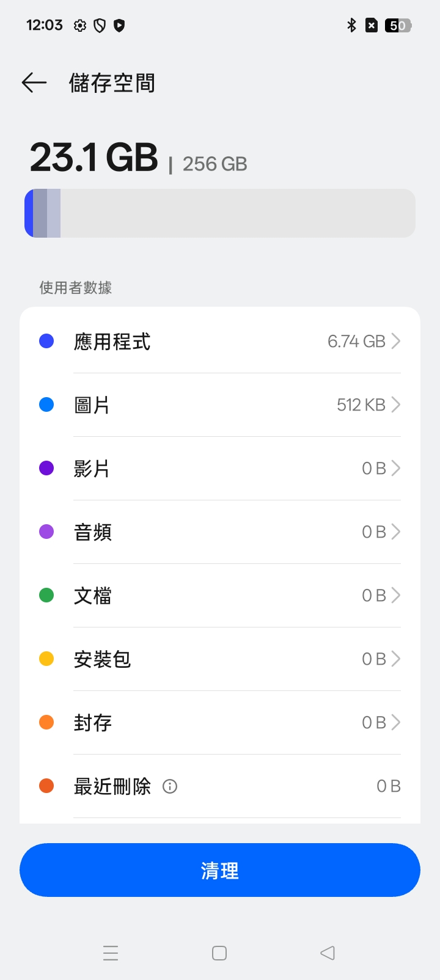This screenshot has width=440, height=980.
Task: Tap the battery level indicator
Action: click(x=398, y=26)
